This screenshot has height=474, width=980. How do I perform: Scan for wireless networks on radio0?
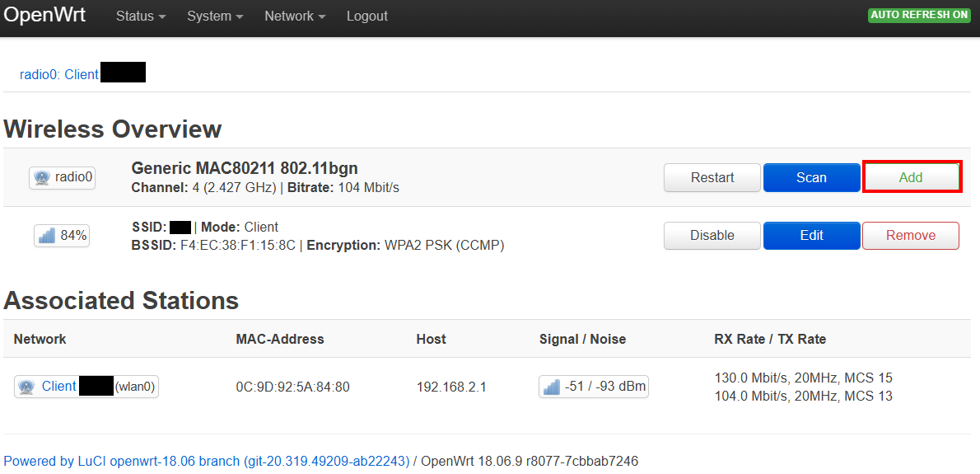click(x=811, y=177)
